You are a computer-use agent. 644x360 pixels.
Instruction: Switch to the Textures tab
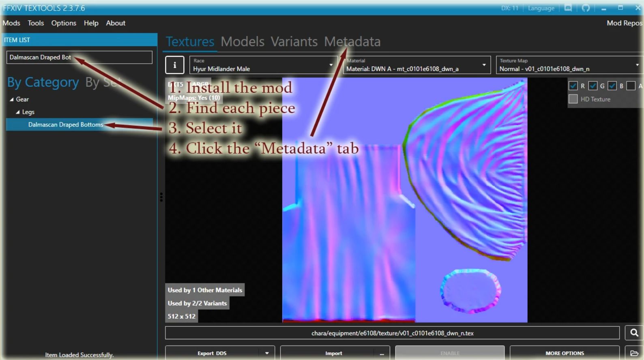[x=190, y=41]
